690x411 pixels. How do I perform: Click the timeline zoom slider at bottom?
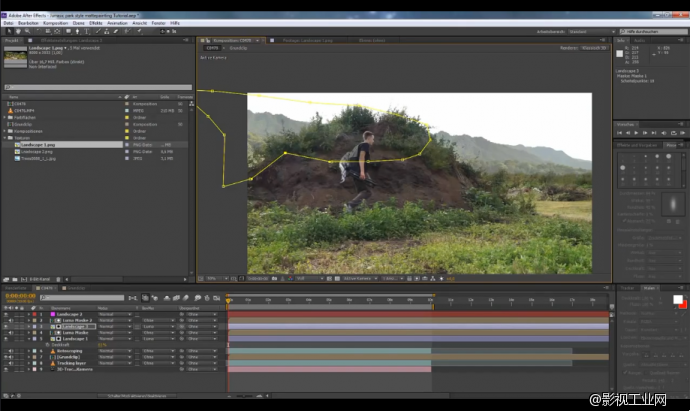(x=244, y=396)
